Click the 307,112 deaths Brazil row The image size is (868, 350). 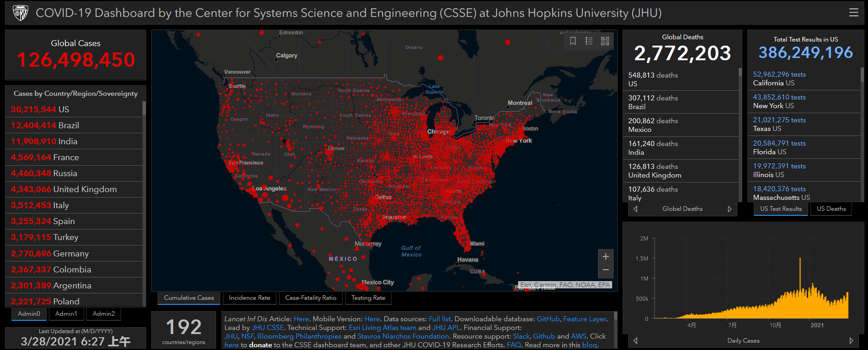tap(681, 102)
